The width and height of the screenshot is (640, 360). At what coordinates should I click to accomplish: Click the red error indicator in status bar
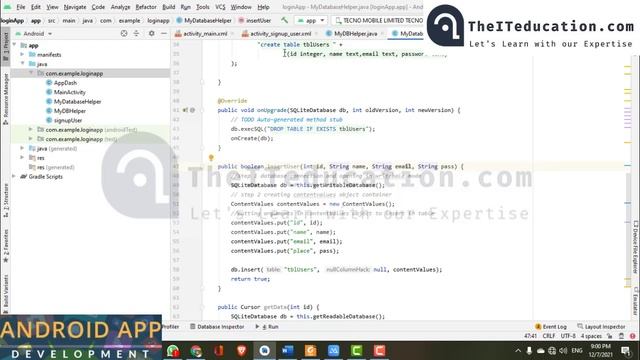point(632,336)
